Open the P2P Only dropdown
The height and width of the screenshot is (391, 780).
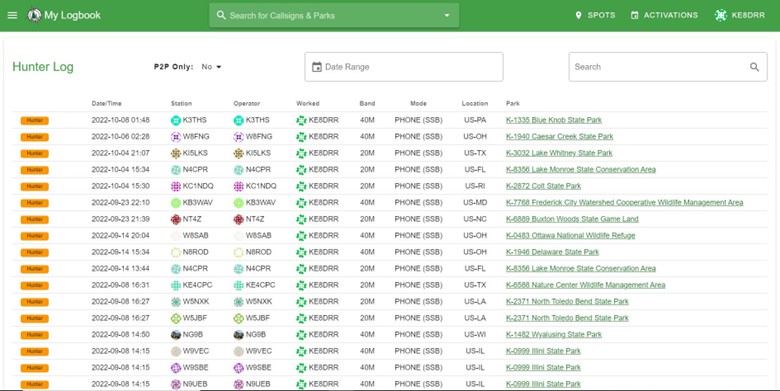pyautogui.click(x=211, y=67)
